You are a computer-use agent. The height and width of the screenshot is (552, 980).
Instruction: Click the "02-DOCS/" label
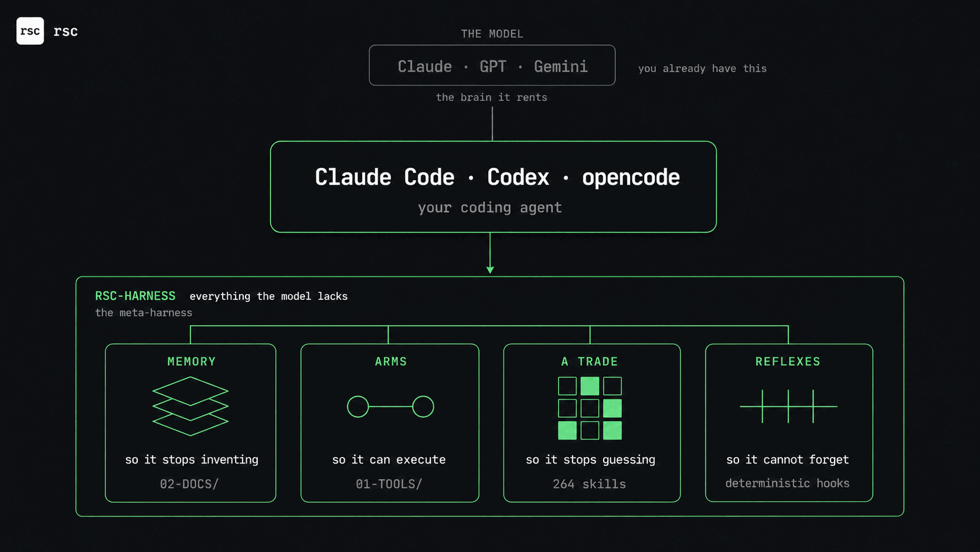coord(189,484)
